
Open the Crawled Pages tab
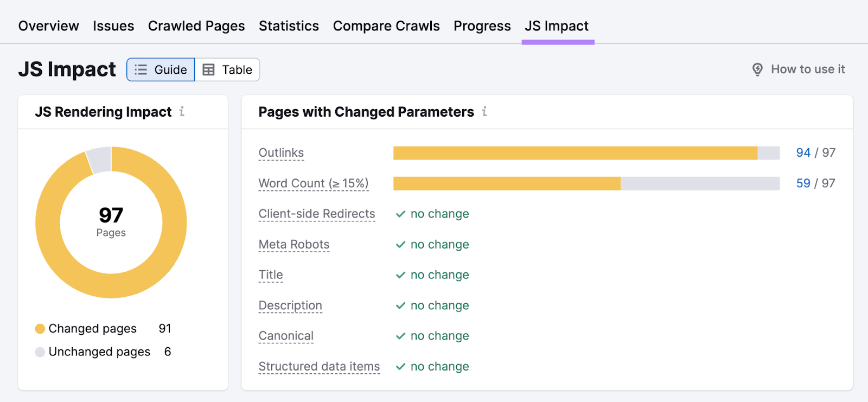pyautogui.click(x=196, y=26)
